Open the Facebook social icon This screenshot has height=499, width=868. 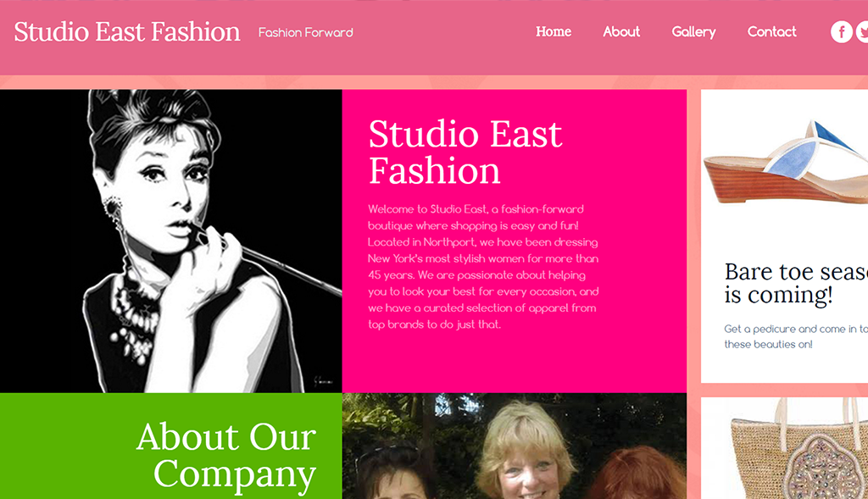[x=841, y=31]
